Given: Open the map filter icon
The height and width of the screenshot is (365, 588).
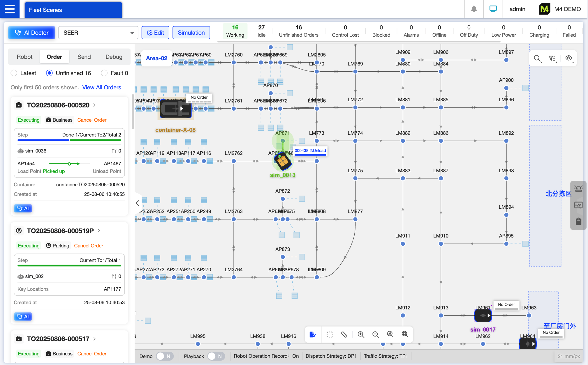Looking at the screenshot, I should pos(552,58).
